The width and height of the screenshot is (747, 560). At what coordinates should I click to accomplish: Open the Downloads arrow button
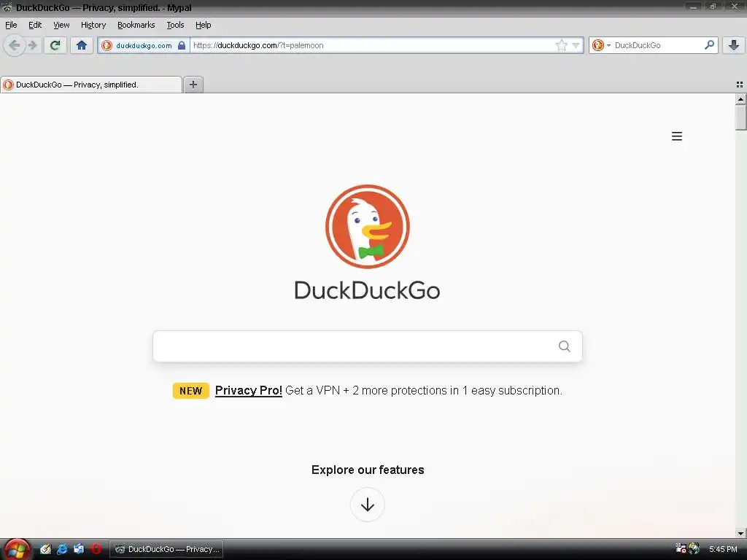(x=734, y=45)
